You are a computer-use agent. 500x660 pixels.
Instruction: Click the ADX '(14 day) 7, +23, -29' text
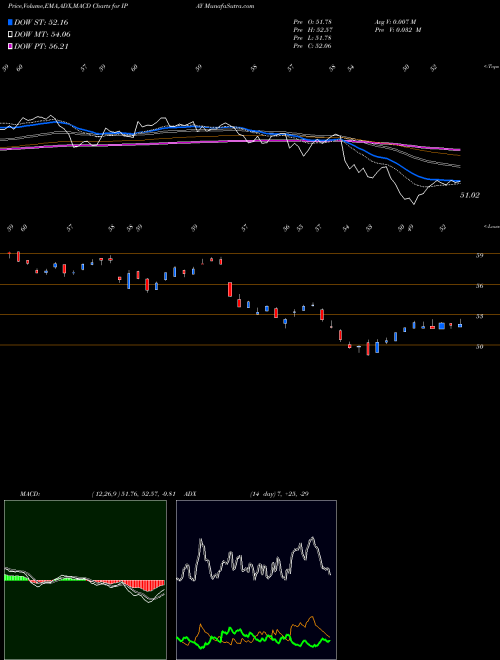(279, 494)
